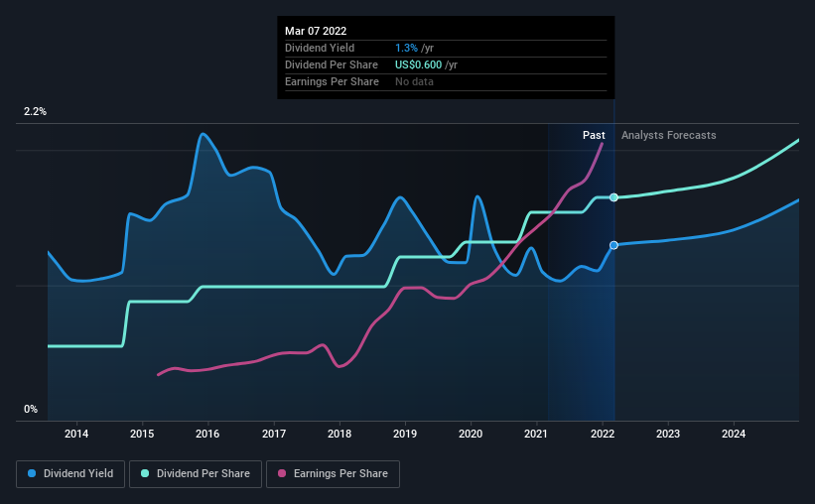815x504 pixels.
Task: Click the tooltip date 'Mar 07 2022'
Action: (x=316, y=31)
